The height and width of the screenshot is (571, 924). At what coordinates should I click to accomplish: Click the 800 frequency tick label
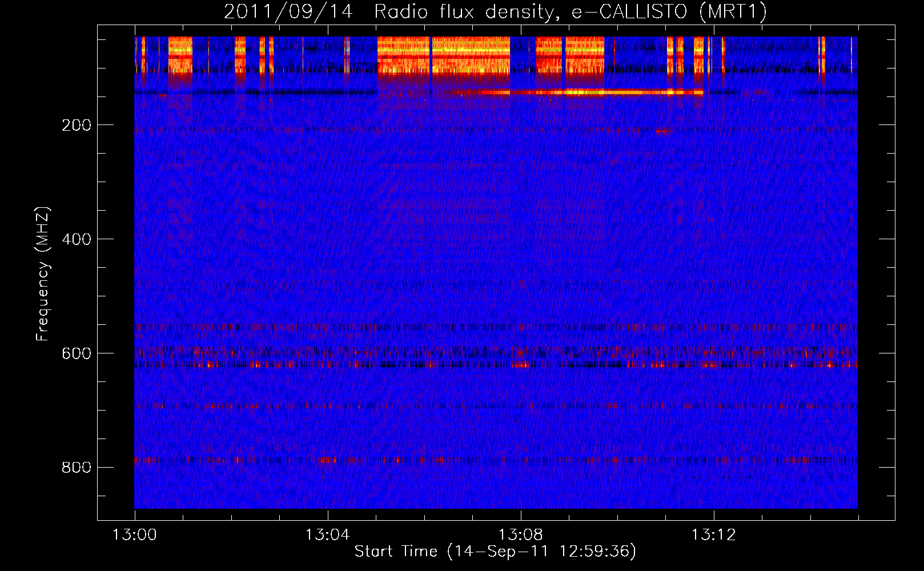pos(77,468)
